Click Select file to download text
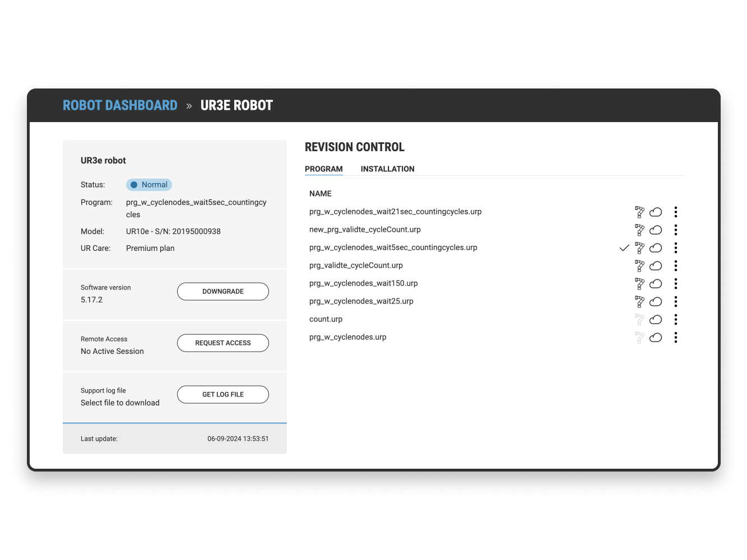Screen dimensions: 747x560 120,403
